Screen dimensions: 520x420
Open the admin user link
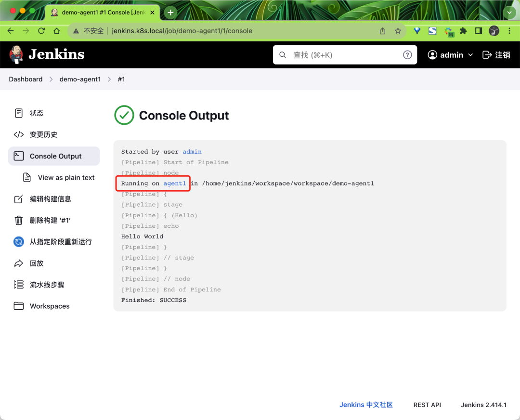[x=446, y=55]
